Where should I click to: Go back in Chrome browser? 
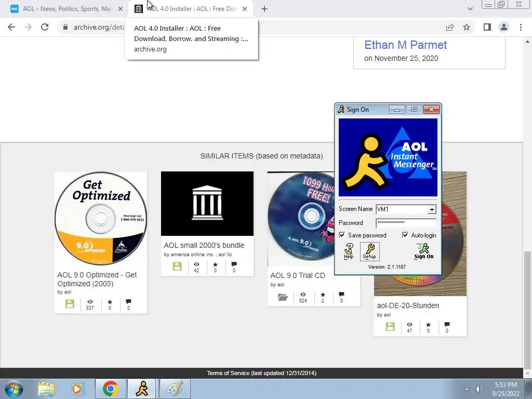point(11,27)
